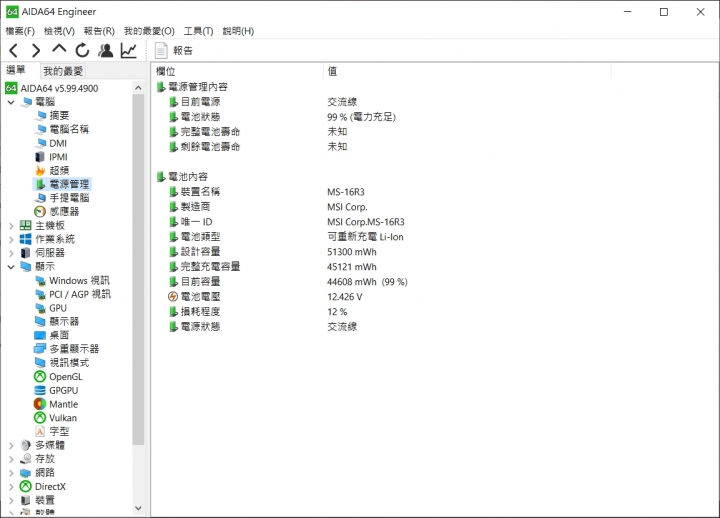
Task: Open the 說明(H) menu
Action: [238, 31]
